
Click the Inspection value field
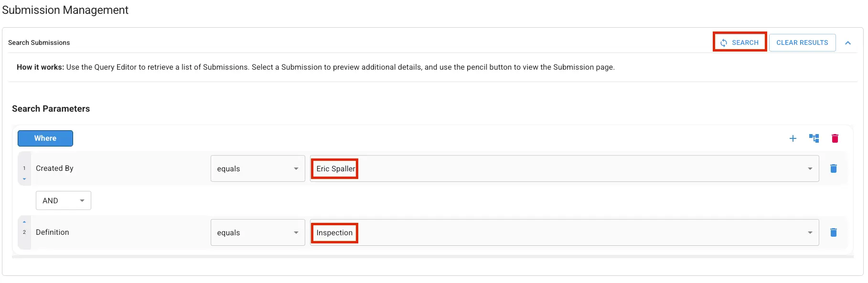tap(334, 232)
